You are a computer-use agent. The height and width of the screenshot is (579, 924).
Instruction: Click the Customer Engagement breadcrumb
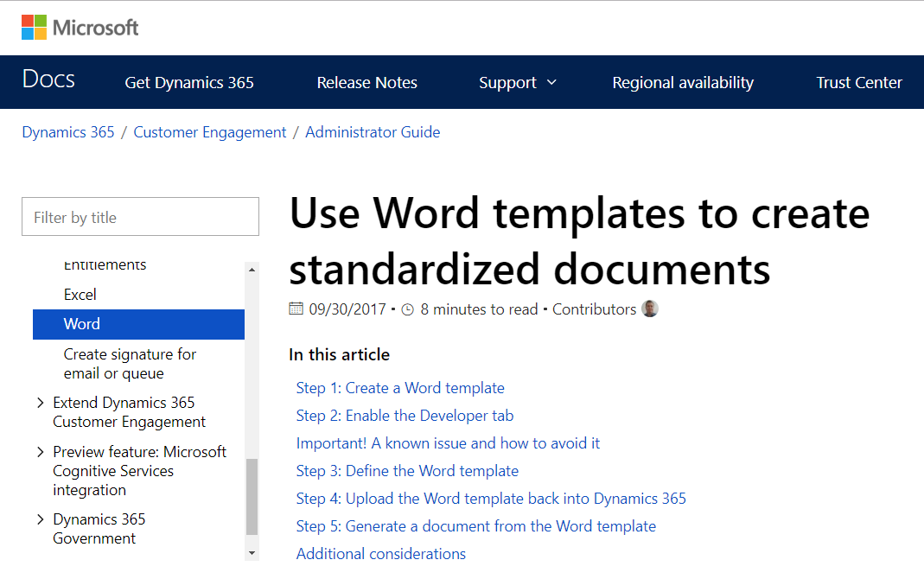209,131
